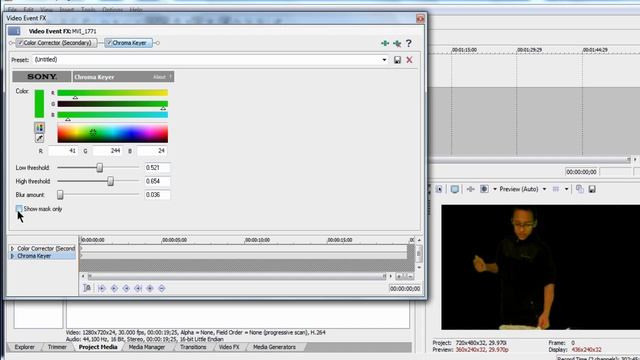This screenshot has height=360, width=640.
Task: Click the Low threshold value 0.521 field
Action: click(x=158, y=168)
